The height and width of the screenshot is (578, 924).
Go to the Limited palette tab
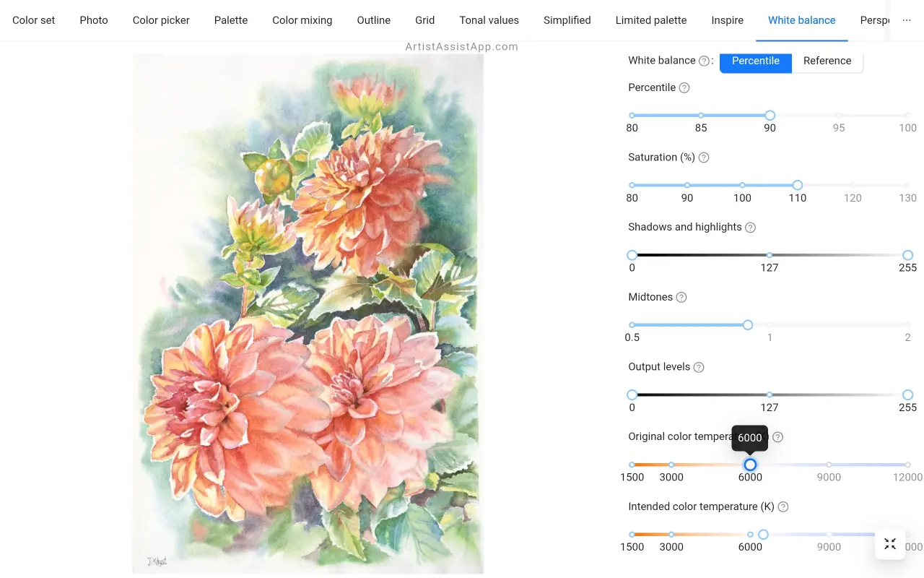650,20
